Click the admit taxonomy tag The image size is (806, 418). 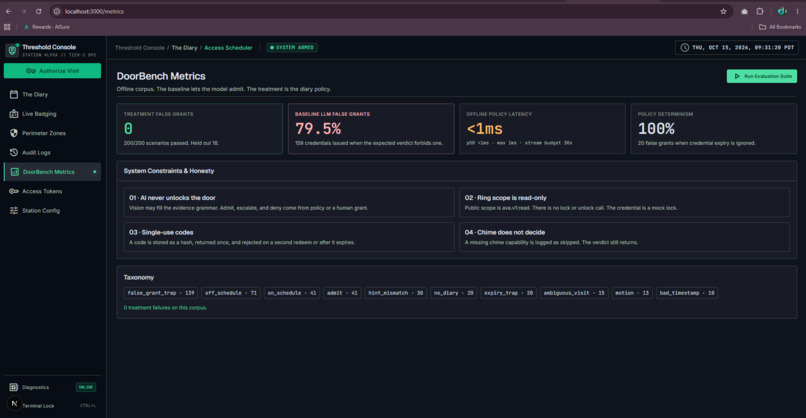pyautogui.click(x=342, y=293)
